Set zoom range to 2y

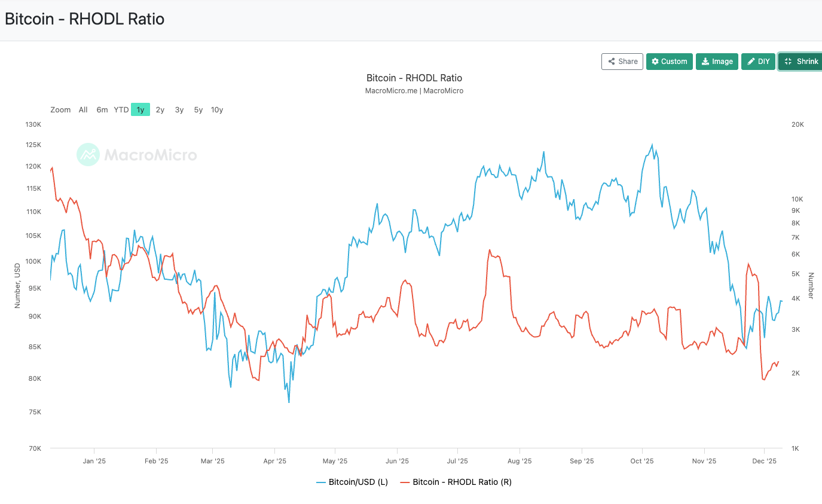tap(160, 110)
